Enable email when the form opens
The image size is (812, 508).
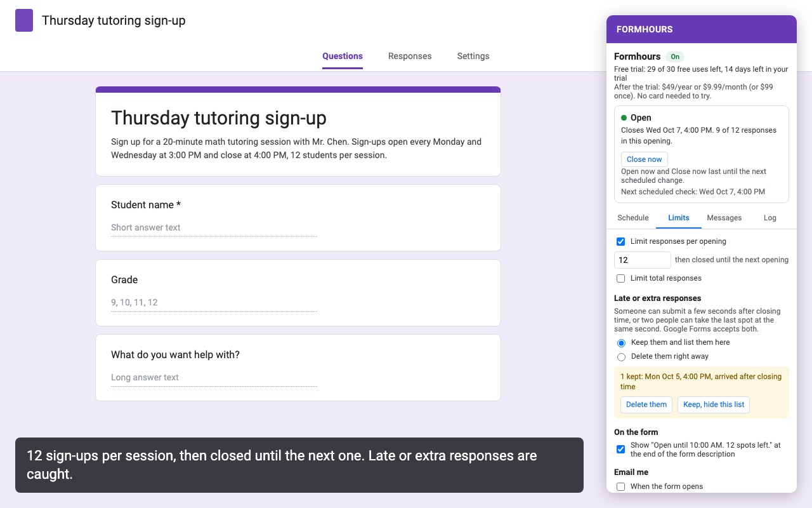[620, 486]
